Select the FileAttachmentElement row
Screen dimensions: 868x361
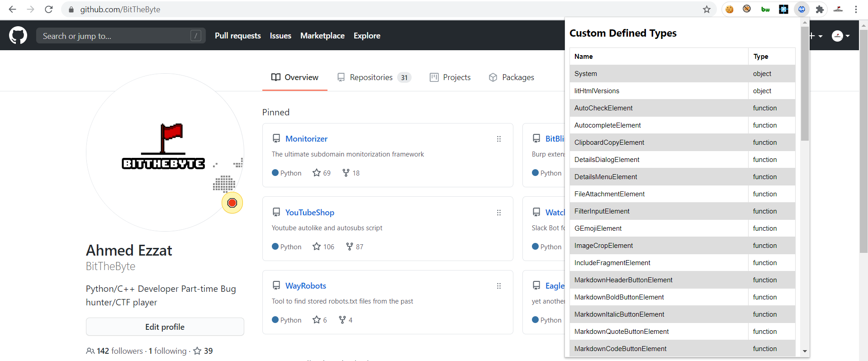(x=683, y=194)
